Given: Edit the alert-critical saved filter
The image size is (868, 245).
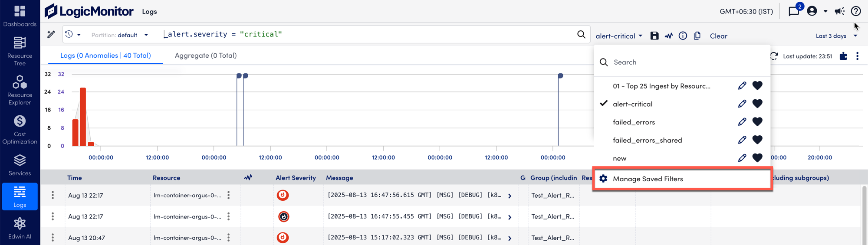Looking at the screenshot, I should coord(742,104).
